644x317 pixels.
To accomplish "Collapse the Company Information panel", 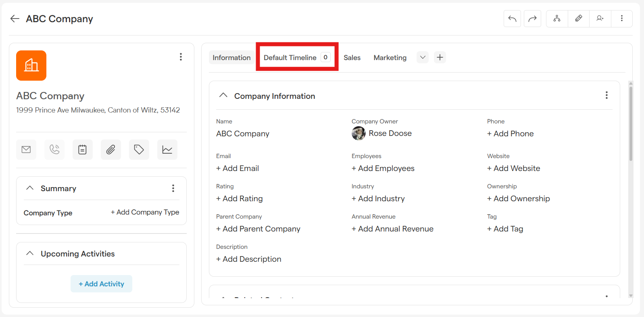I will [223, 96].
